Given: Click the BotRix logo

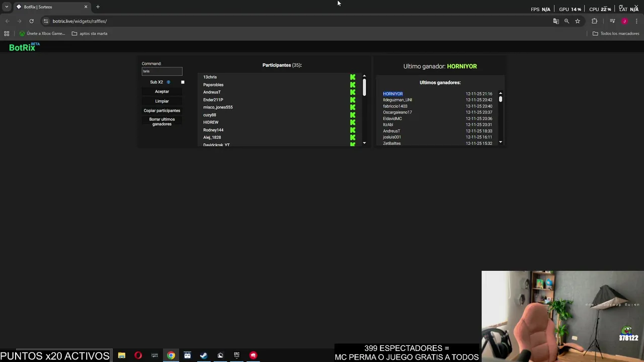Looking at the screenshot, I should pos(24,47).
